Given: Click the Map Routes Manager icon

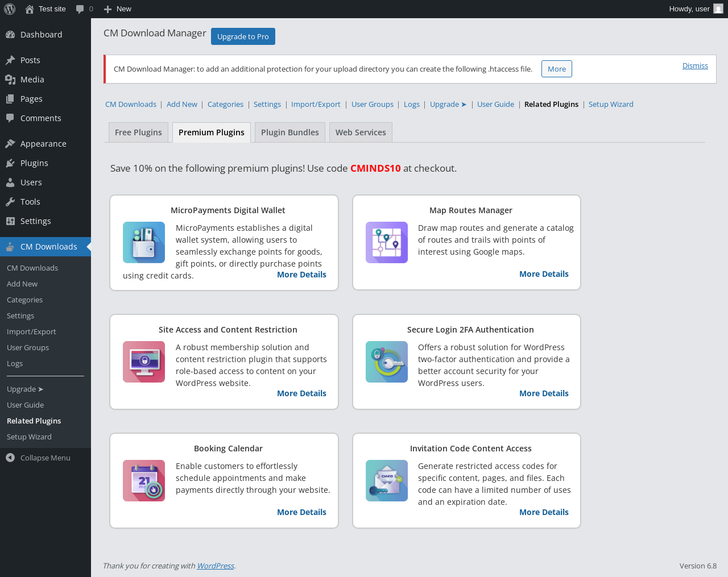Looking at the screenshot, I should [x=387, y=242].
